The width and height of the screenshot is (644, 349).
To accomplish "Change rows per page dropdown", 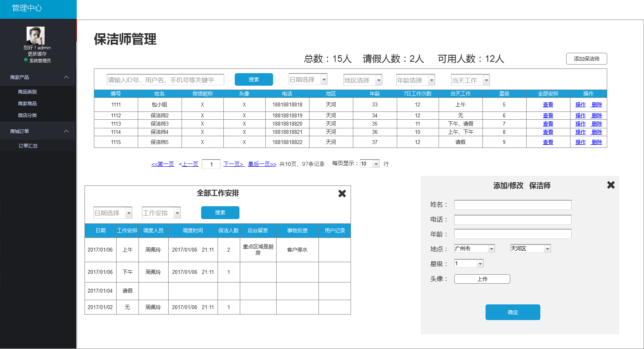I will click(370, 164).
